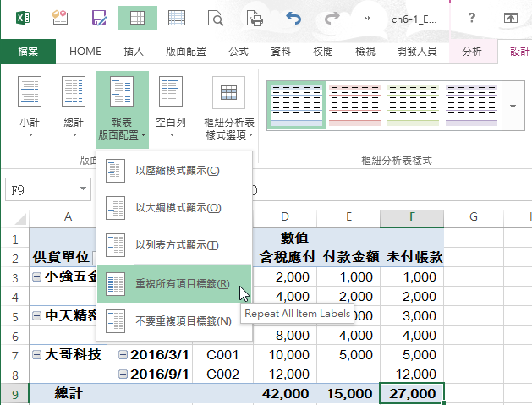Choose 以壓縮模式顯示(C) menu item
Screen dimensions: 532x405
click(174, 171)
